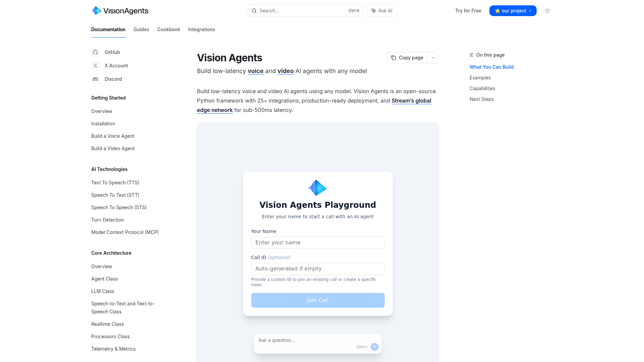Open Build a Voice Agent page
The image size is (644, 362).
coord(113,136)
